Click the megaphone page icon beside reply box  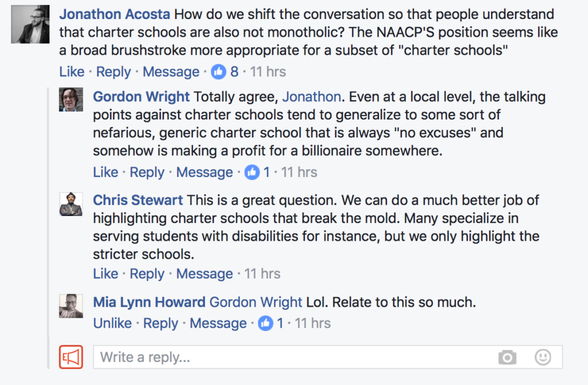(71, 357)
